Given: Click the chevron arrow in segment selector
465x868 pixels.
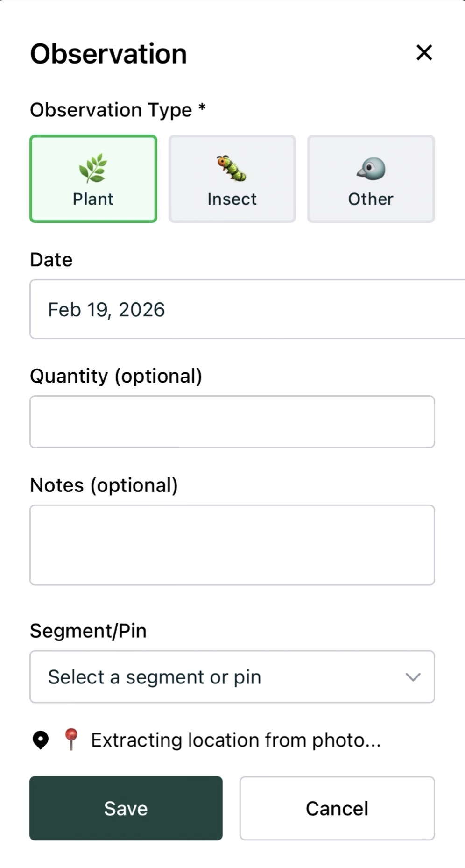Looking at the screenshot, I should click(x=413, y=677).
